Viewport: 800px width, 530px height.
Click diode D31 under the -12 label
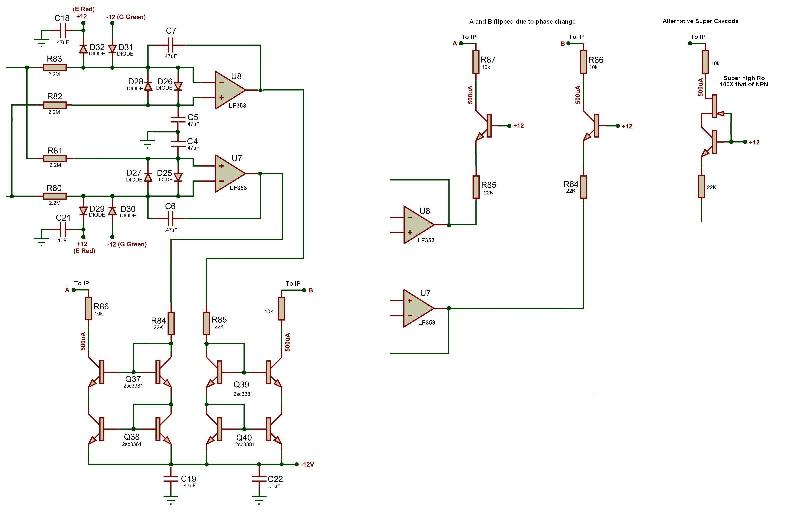pos(112,47)
